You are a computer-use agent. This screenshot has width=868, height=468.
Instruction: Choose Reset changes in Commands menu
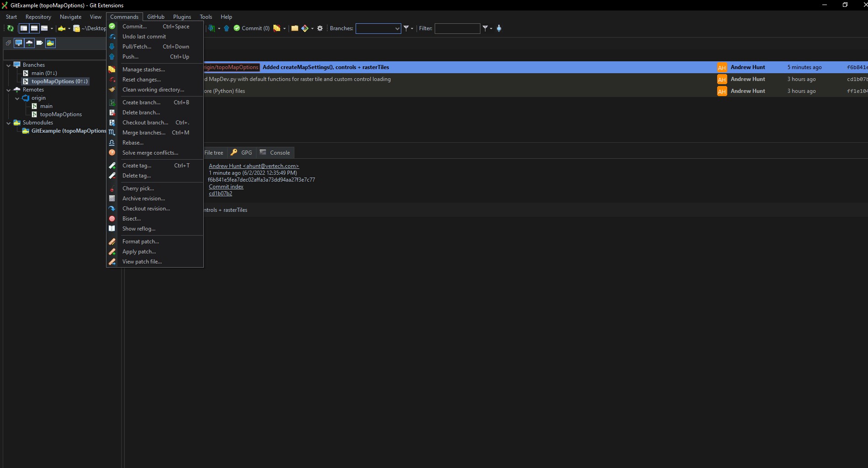tap(155, 80)
